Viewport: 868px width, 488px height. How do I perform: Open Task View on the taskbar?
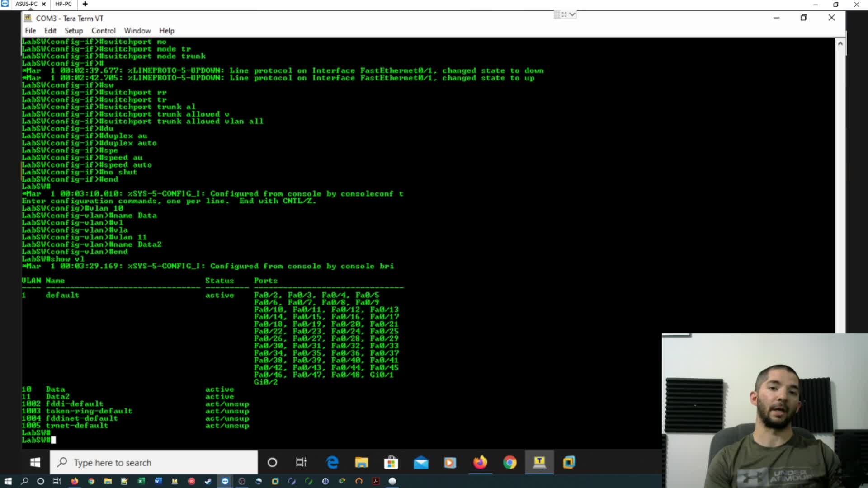click(x=301, y=462)
